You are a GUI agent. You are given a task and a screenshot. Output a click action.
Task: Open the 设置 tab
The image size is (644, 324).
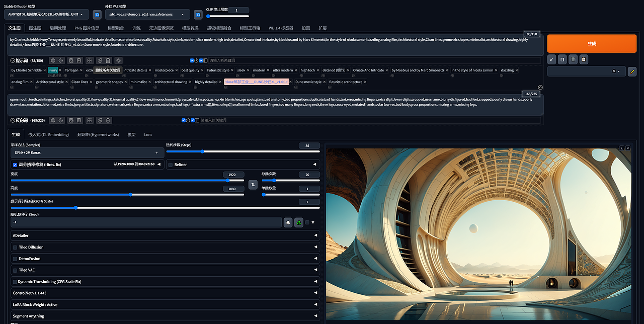(306, 28)
